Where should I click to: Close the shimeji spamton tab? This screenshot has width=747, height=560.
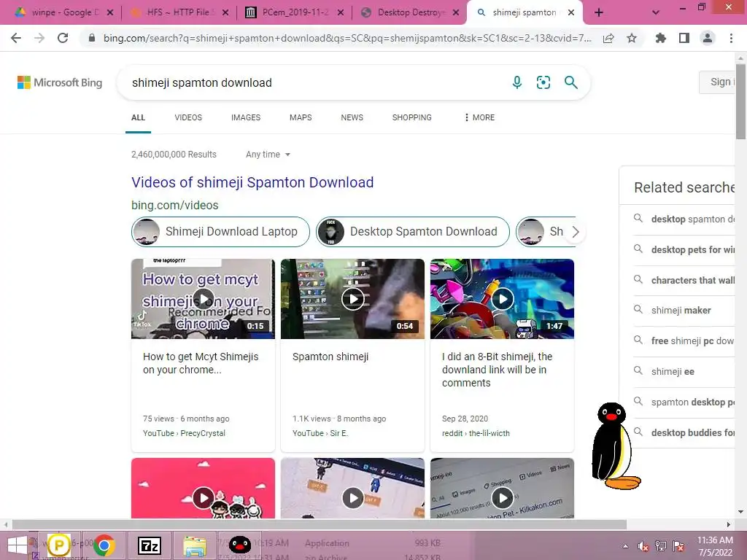[x=571, y=13]
